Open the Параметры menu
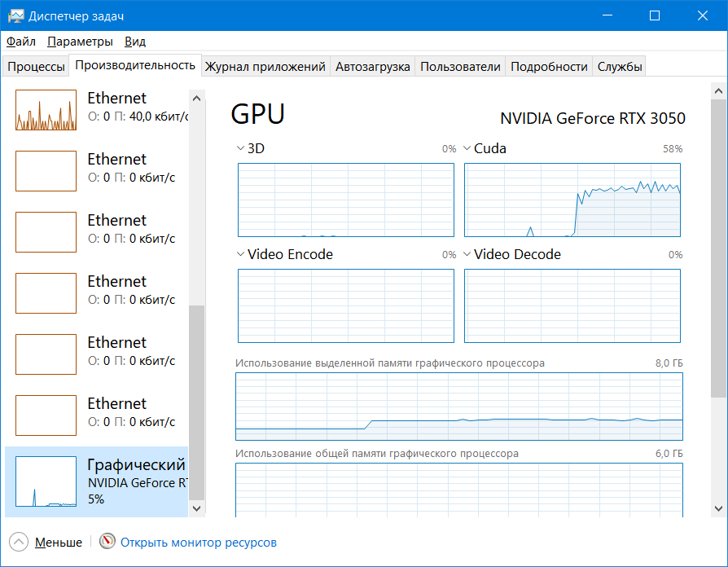Screen dimensions: 728x567 [x=80, y=42]
